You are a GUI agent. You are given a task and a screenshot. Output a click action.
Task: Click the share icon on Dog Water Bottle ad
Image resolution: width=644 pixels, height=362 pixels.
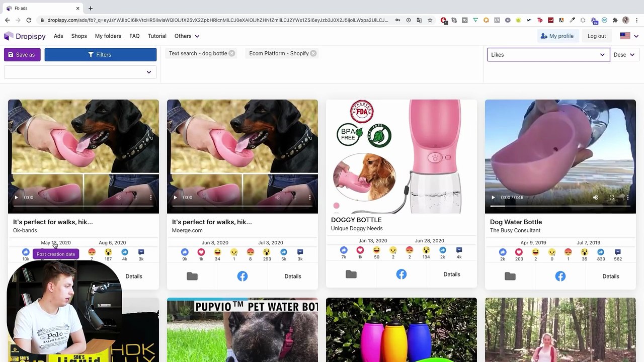pyautogui.click(x=601, y=252)
